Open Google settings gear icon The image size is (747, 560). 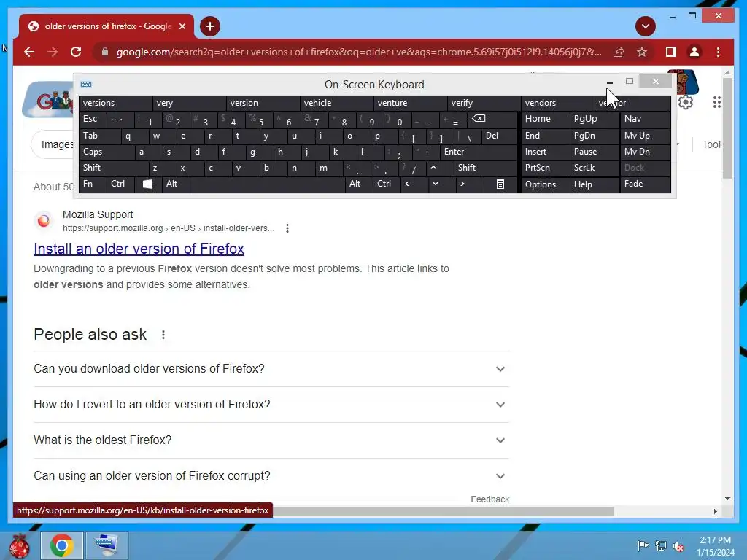686,102
